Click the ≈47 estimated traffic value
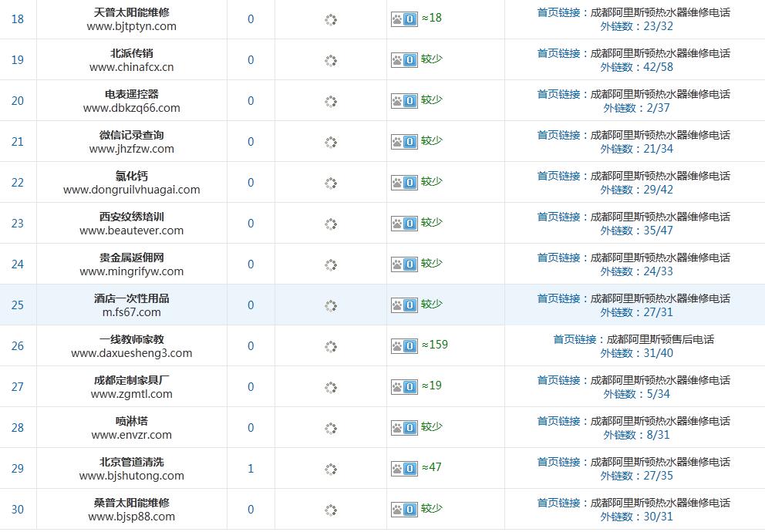Screen dimensions: 765x532 pyautogui.click(x=434, y=467)
